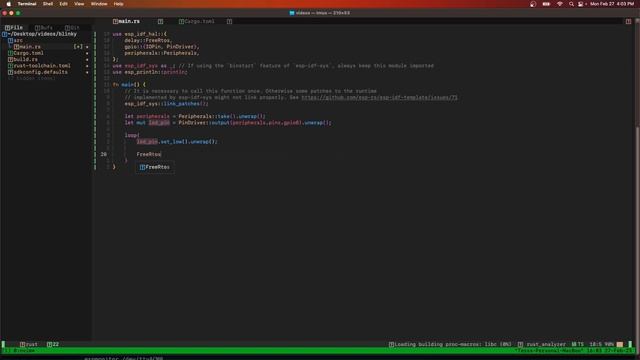The height and width of the screenshot is (360, 640).
Task: Collapse the src folder in the file tree
Action: click(x=16, y=40)
